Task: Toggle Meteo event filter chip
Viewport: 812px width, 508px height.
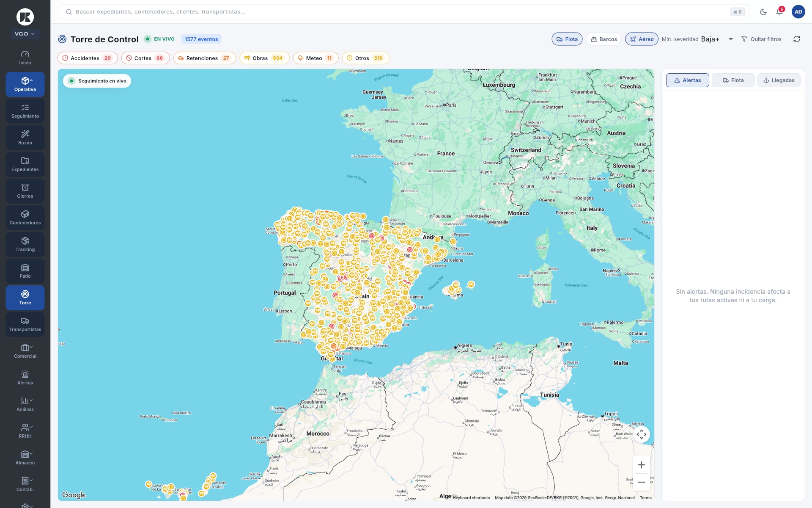Action: click(x=315, y=58)
